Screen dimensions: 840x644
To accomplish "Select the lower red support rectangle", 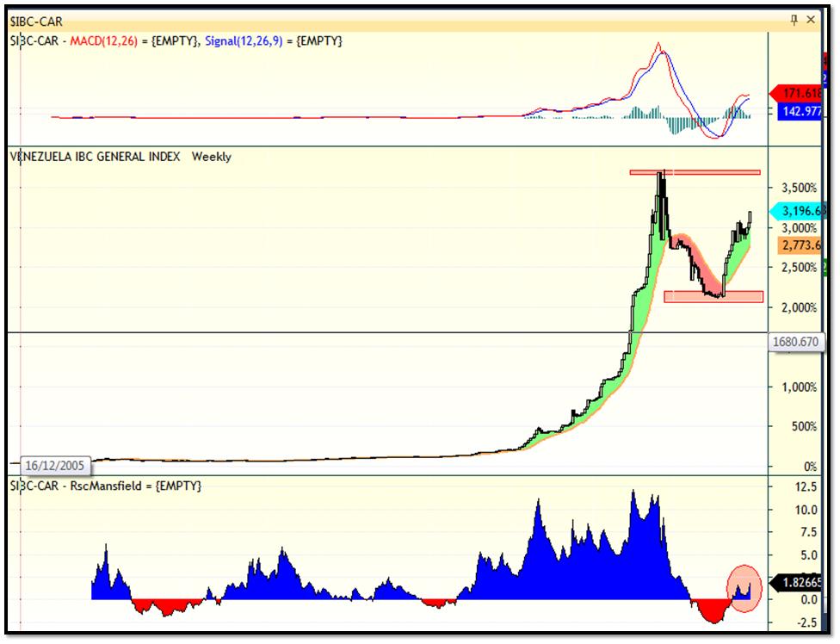I will click(713, 297).
